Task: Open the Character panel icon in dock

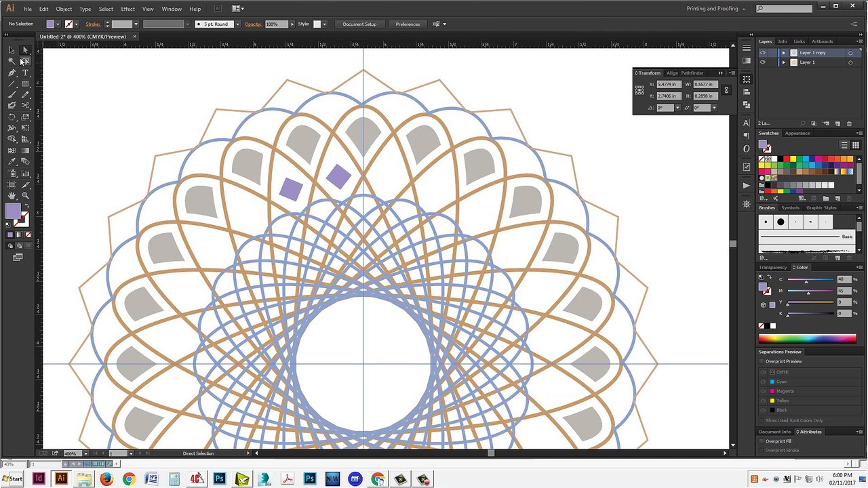Action: click(747, 123)
